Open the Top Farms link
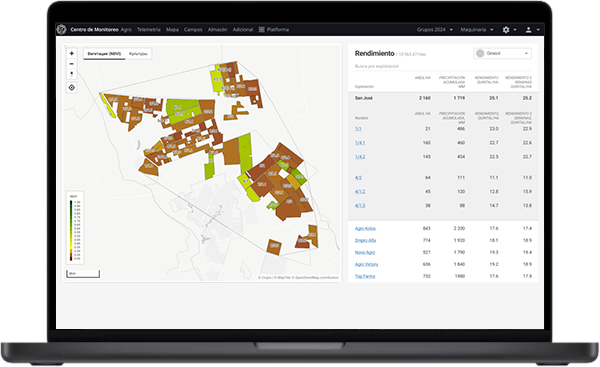Image resolution: width=600 pixels, height=367 pixels. 365,276
